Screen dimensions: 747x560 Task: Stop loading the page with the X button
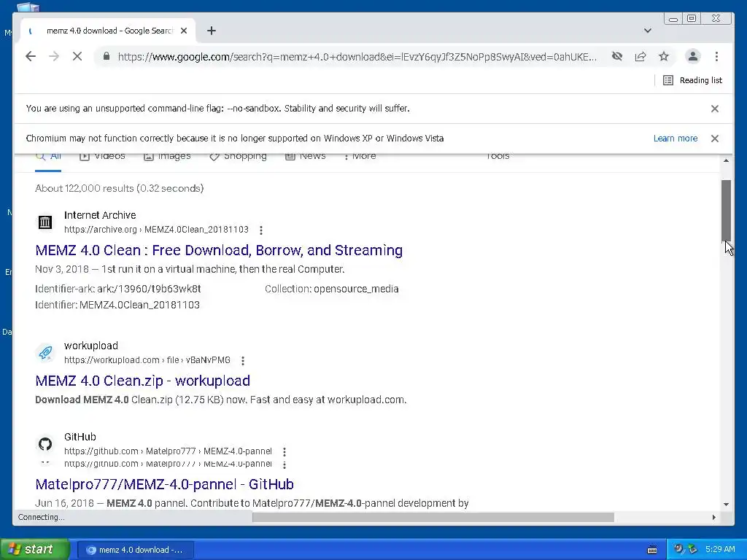(x=77, y=57)
